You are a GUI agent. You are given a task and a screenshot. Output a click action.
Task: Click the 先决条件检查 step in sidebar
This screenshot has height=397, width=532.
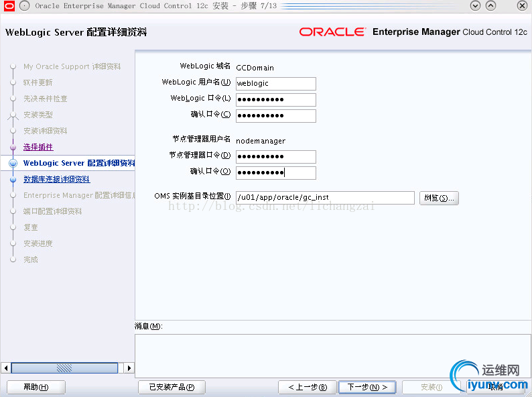point(45,99)
